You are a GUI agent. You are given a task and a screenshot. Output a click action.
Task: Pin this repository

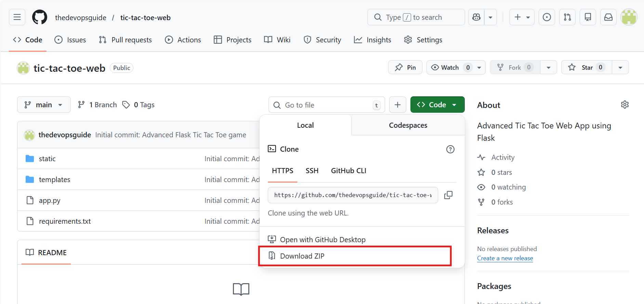coord(405,67)
